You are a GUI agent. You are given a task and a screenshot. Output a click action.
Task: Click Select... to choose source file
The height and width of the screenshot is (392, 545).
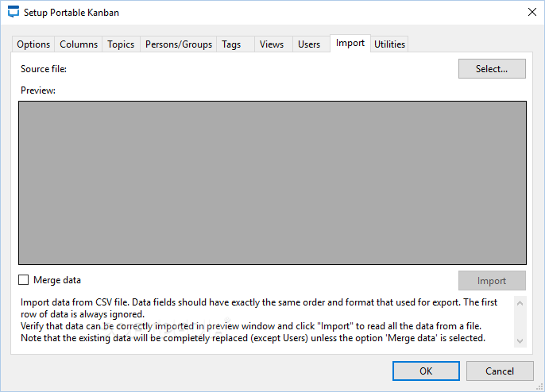coord(492,69)
